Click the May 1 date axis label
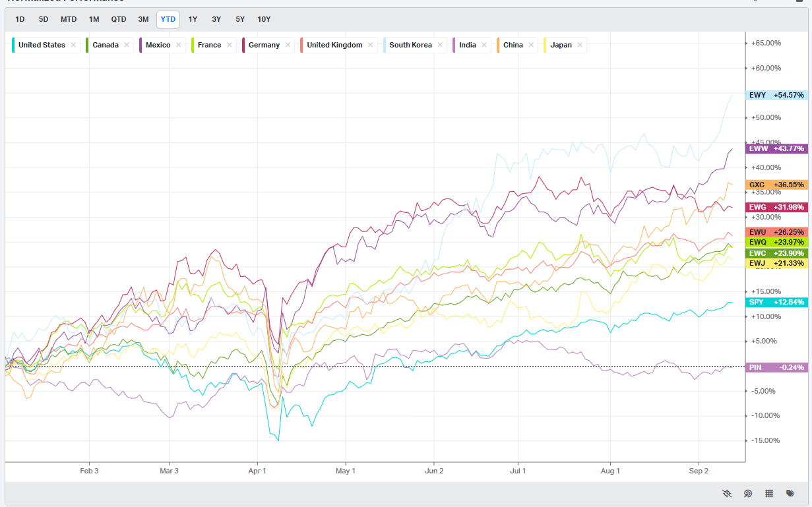The height and width of the screenshot is (507, 812). (x=346, y=471)
